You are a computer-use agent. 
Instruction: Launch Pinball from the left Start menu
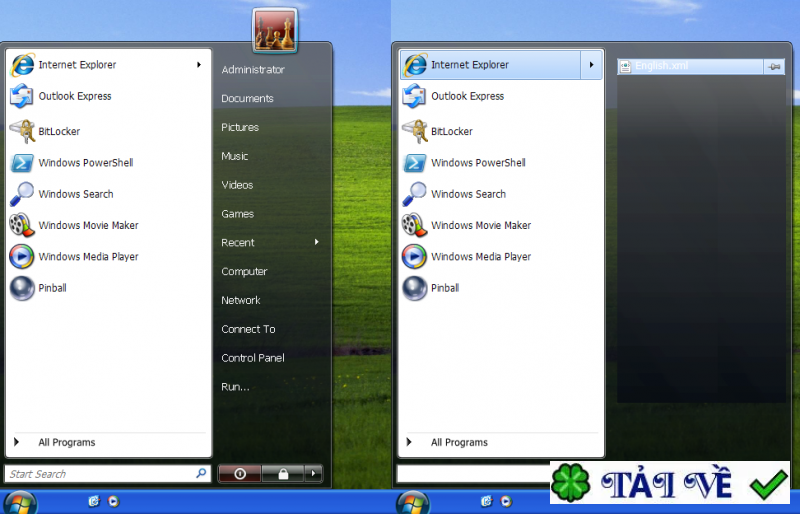click(x=52, y=288)
